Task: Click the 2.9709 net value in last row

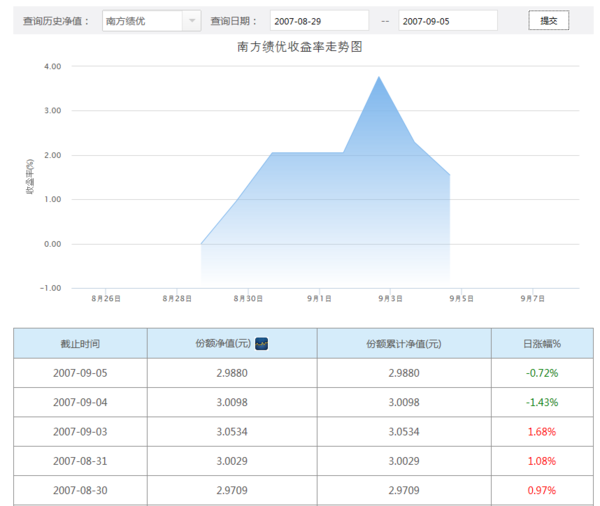Action: pos(232,491)
